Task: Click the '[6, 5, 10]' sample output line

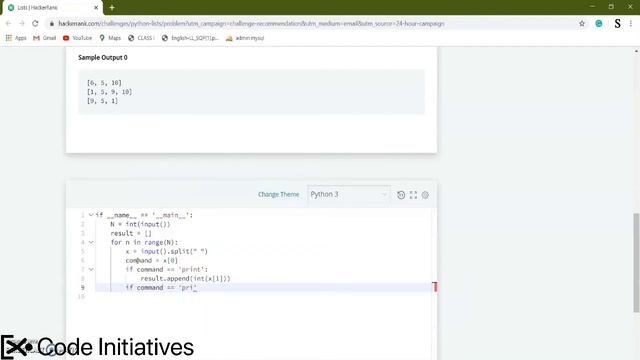Action: [x=104, y=82]
